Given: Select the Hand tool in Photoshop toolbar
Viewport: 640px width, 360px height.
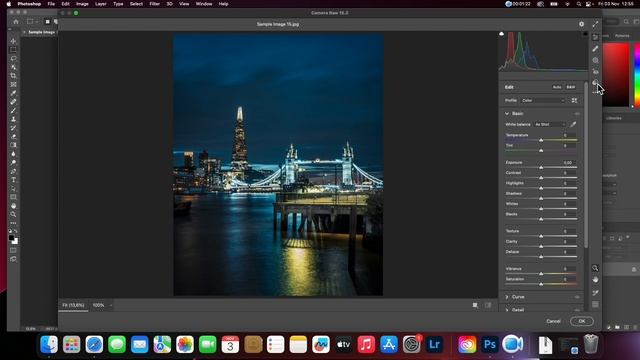Looking at the screenshot, I should tap(13, 206).
